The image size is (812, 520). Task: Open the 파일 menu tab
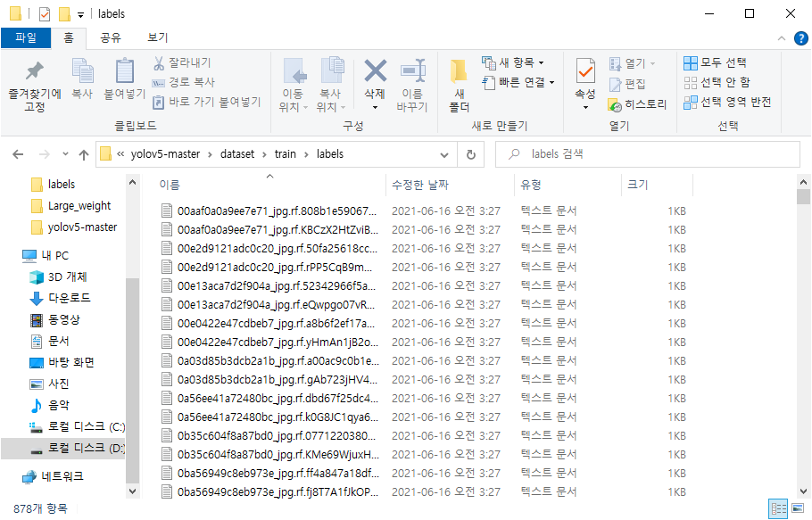pyautogui.click(x=26, y=37)
